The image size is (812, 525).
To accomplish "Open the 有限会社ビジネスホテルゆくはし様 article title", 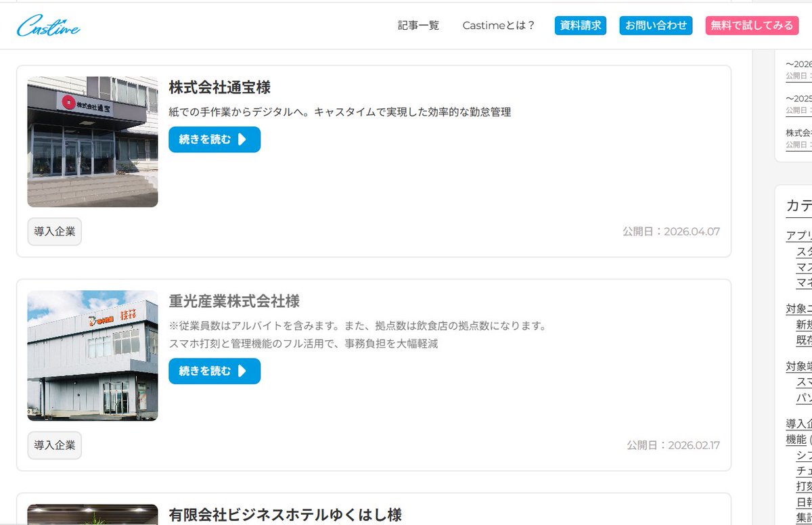I will coord(285,515).
